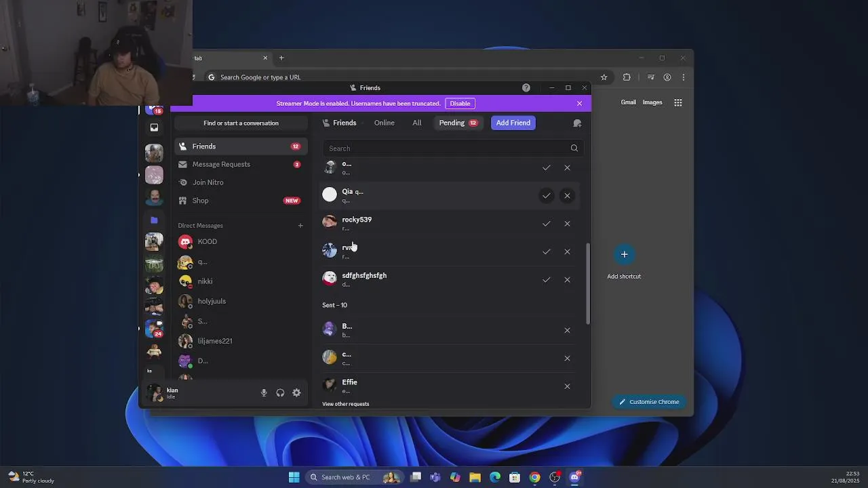Open the Images link in Chrome

click(652, 102)
